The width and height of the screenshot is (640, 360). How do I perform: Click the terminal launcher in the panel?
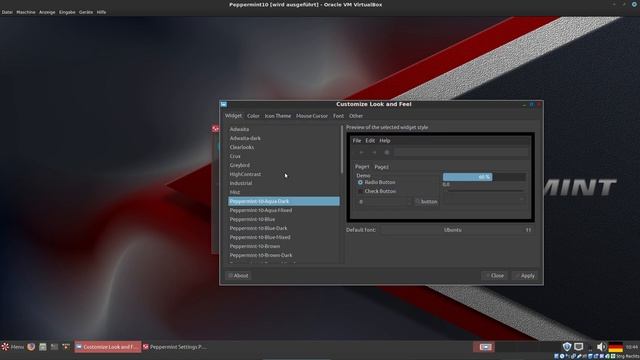pos(54,347)
